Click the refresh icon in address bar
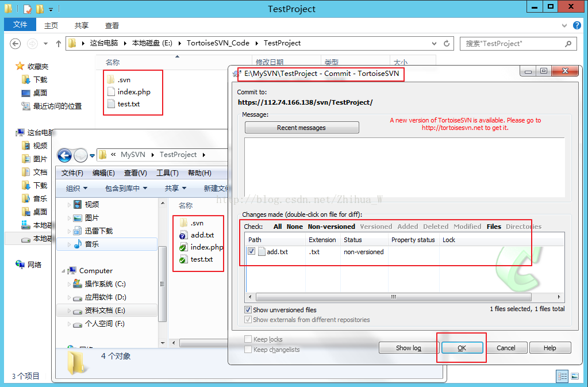The height and width of the screenshot is (387, 588). click(x=447, y=44)
